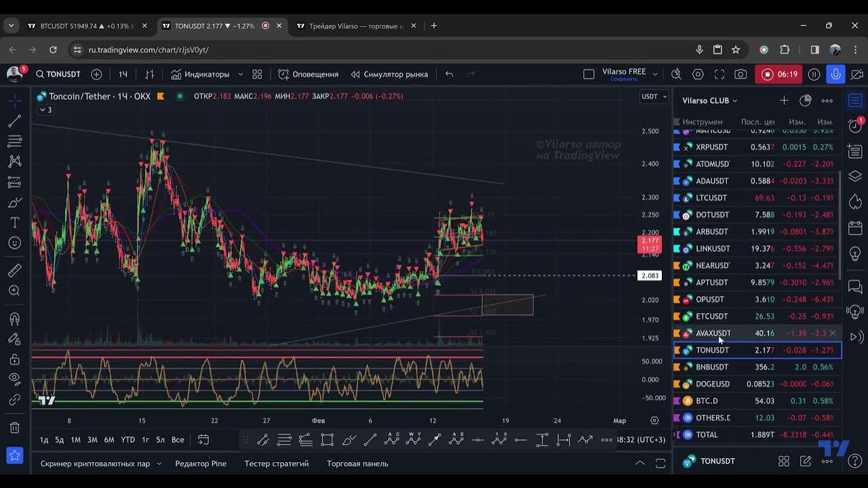Open the economic calendar panel icon
868x488 pixels.
coord(856,228)
